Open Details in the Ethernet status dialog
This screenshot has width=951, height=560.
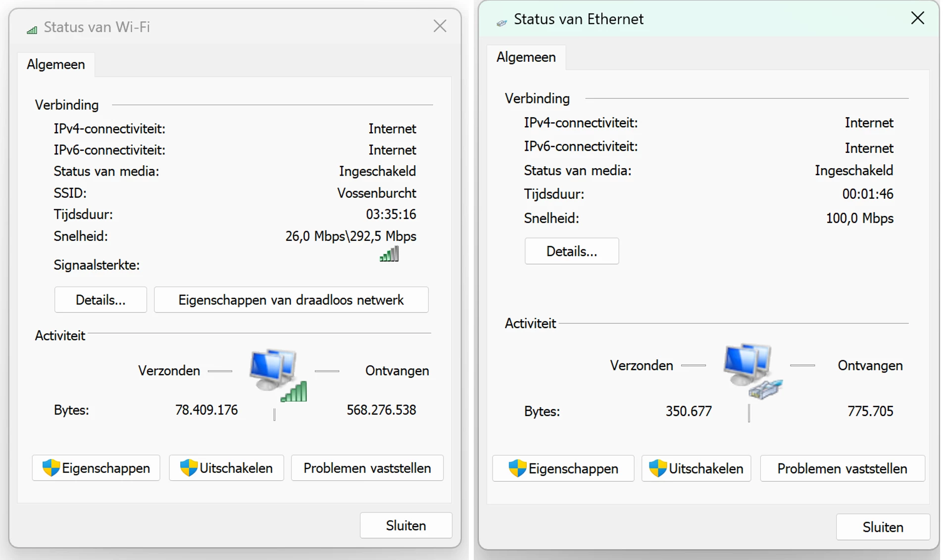click(x=571, y=251)
